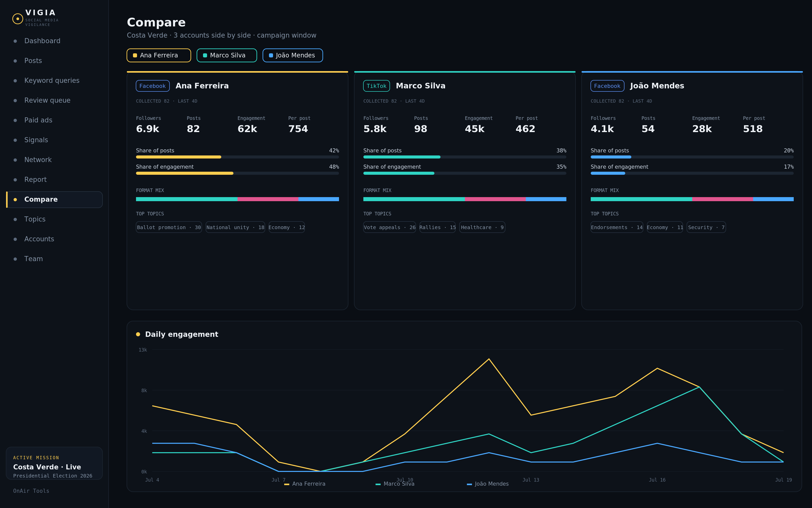Click João Mendes's Share of posts progress bar
Screen dimensions: 812x508
coord(692,157)
